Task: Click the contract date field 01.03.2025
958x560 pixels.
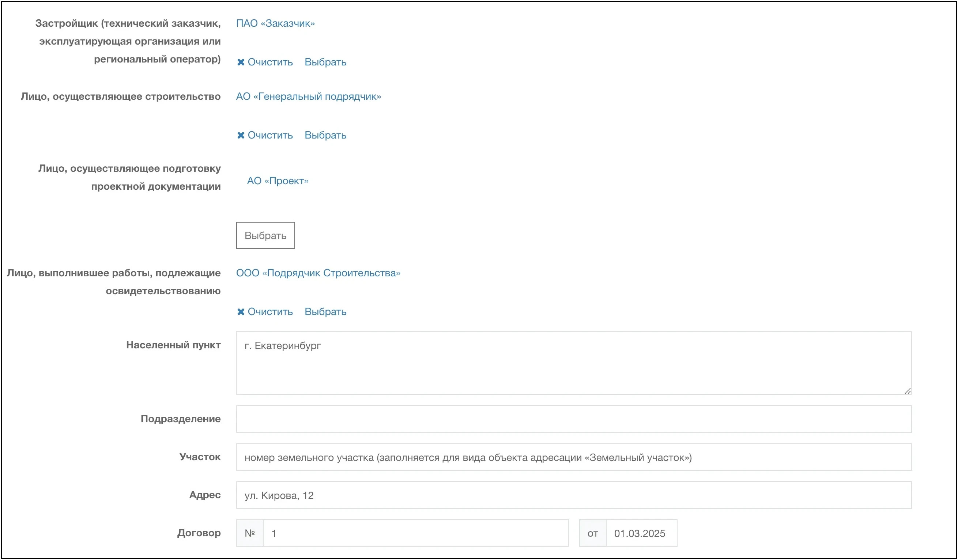Action: 641,533
